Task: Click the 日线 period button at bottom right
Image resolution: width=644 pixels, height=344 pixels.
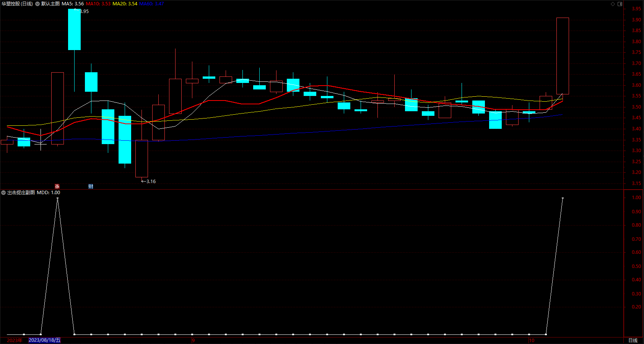Action: (633, 341)
